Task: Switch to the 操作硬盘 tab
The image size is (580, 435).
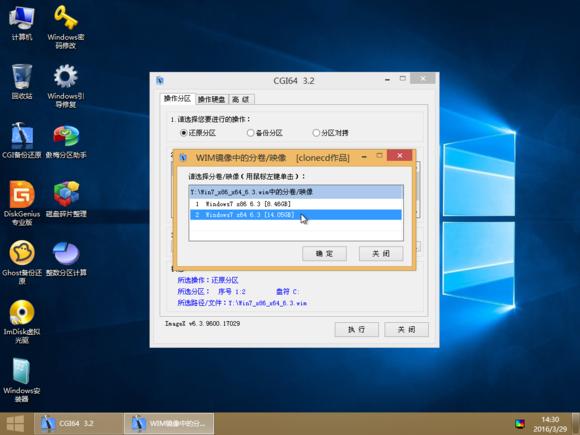Action: [x=211, y=100]
